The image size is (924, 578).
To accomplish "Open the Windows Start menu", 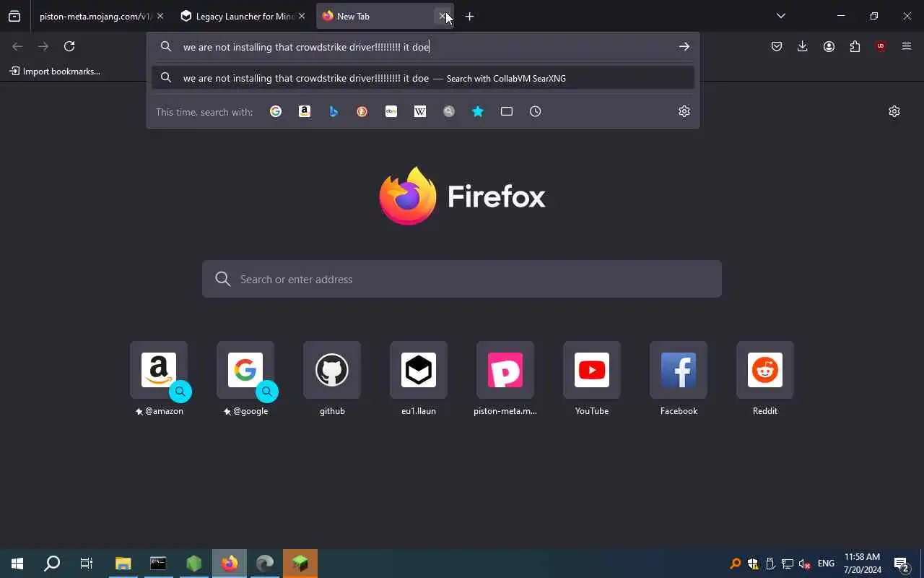I will (x=17, y=564).
